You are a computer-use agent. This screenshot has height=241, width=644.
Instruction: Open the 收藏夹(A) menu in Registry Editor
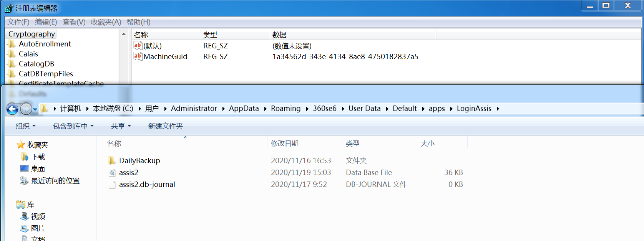tap(106, 22)
